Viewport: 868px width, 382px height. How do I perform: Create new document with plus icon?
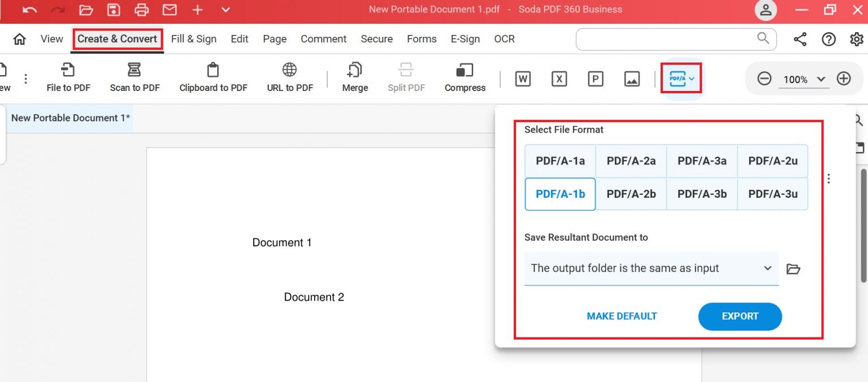coord(197,10)
